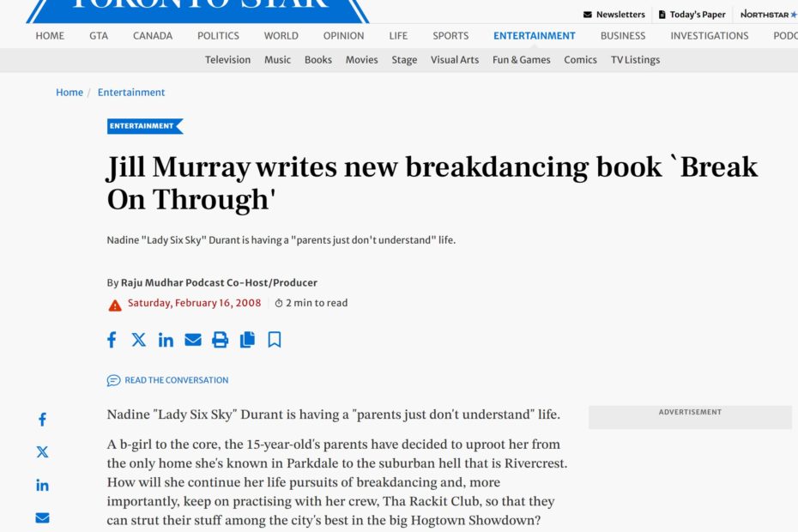Print the article with printer icon
Screen dimensions: 798x532
(x=220, y=340)
